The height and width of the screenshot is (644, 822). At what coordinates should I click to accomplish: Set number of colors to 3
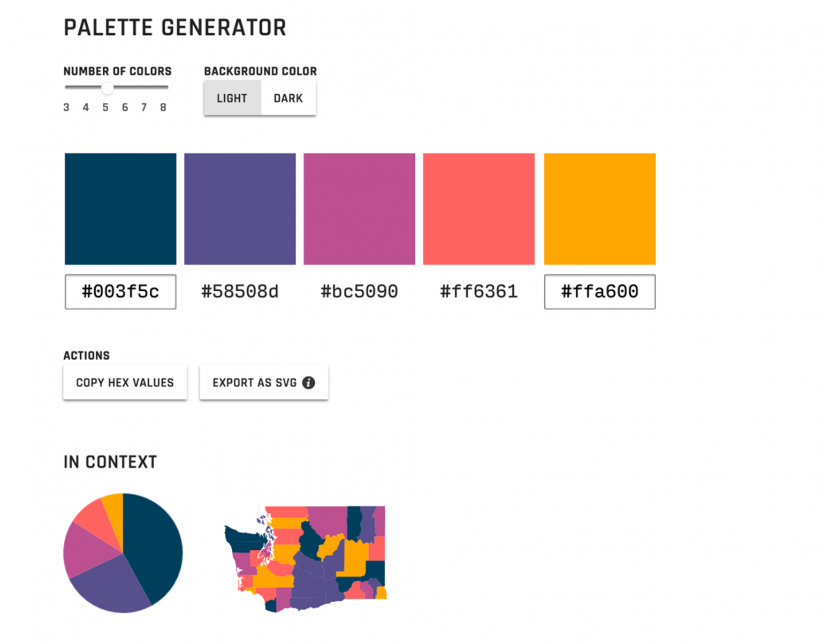(x=66, y=108)
